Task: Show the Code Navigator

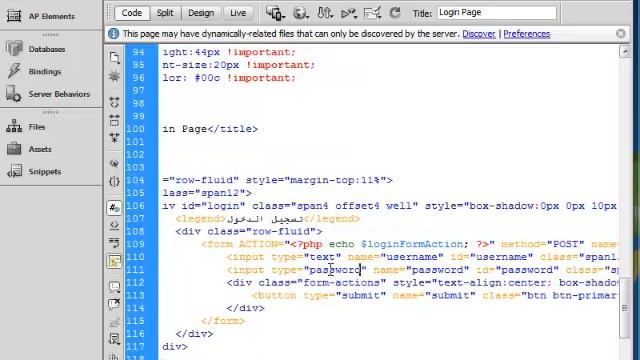Action: point(114,76)
